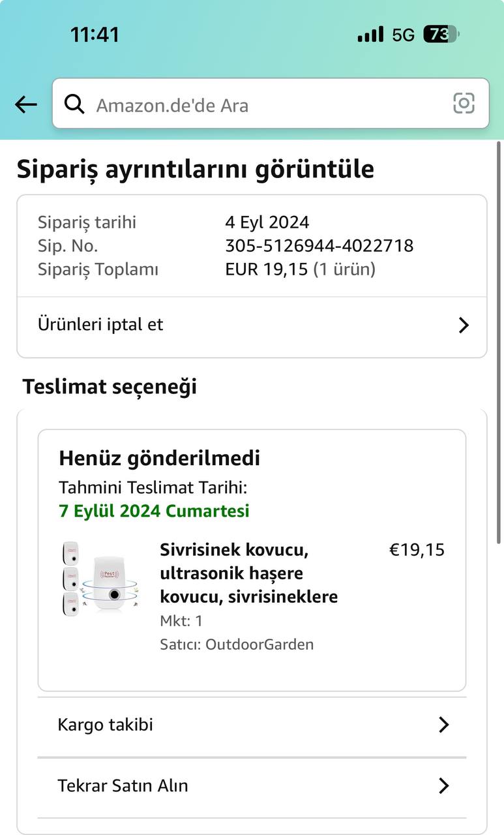This screenshot has width=504, height=835.
Task: Tap the back arrow icon
Action: click(26, 104)
